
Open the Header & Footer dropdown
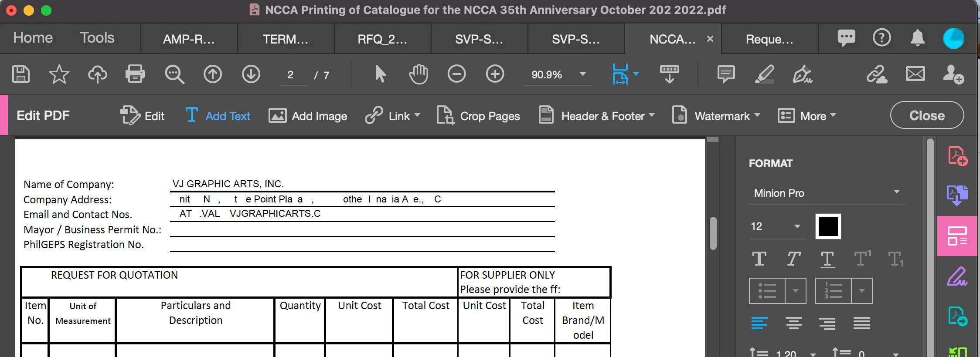point(596,116)
